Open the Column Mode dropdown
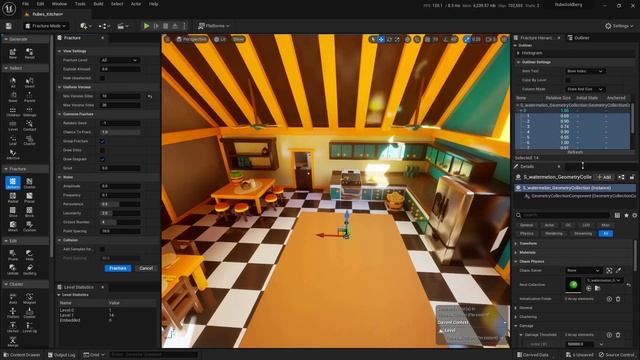 pos(584,89)
